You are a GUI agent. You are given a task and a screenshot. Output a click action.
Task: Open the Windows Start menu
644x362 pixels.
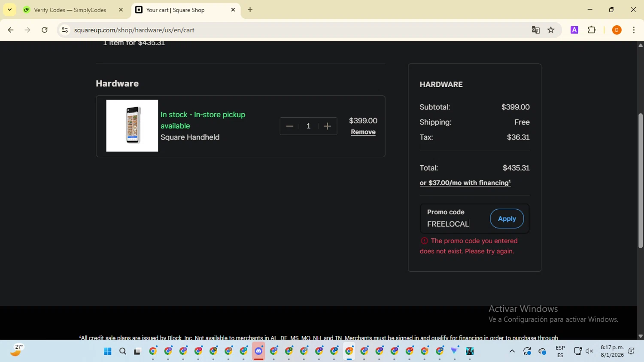(x=107, y=351)
